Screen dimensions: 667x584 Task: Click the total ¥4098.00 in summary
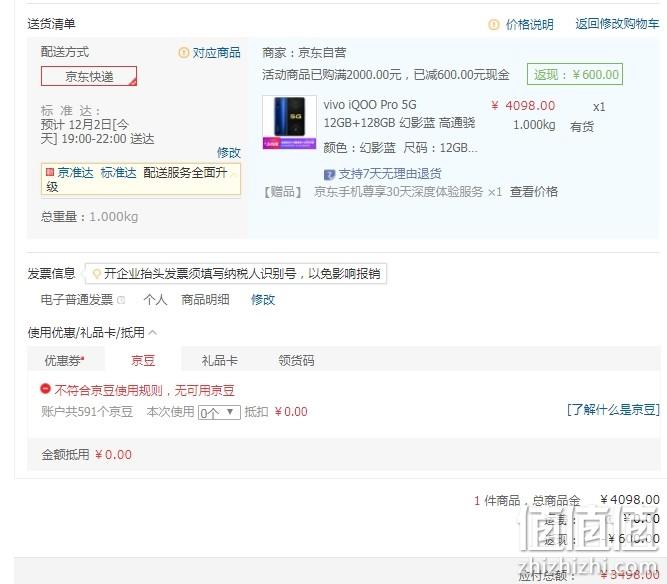630,499
